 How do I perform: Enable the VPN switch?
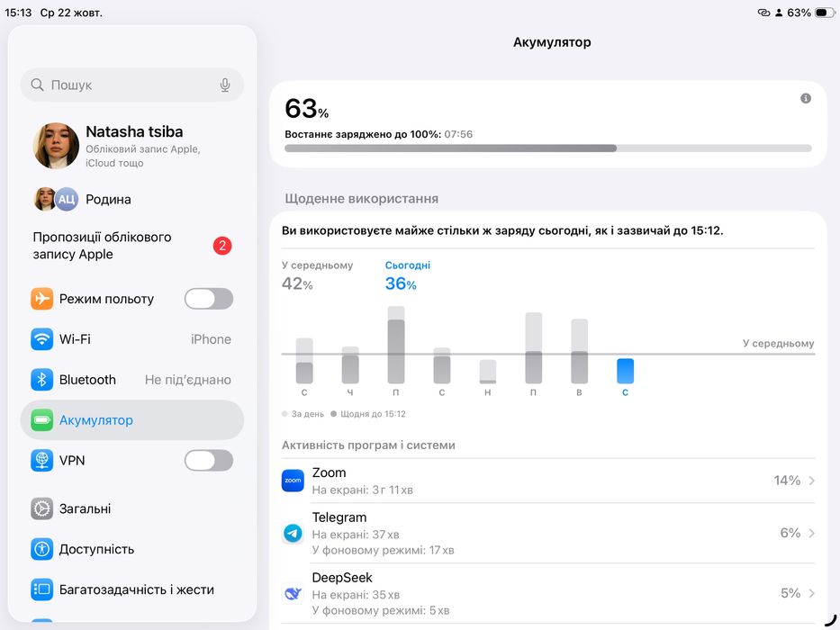click(209, 461)
